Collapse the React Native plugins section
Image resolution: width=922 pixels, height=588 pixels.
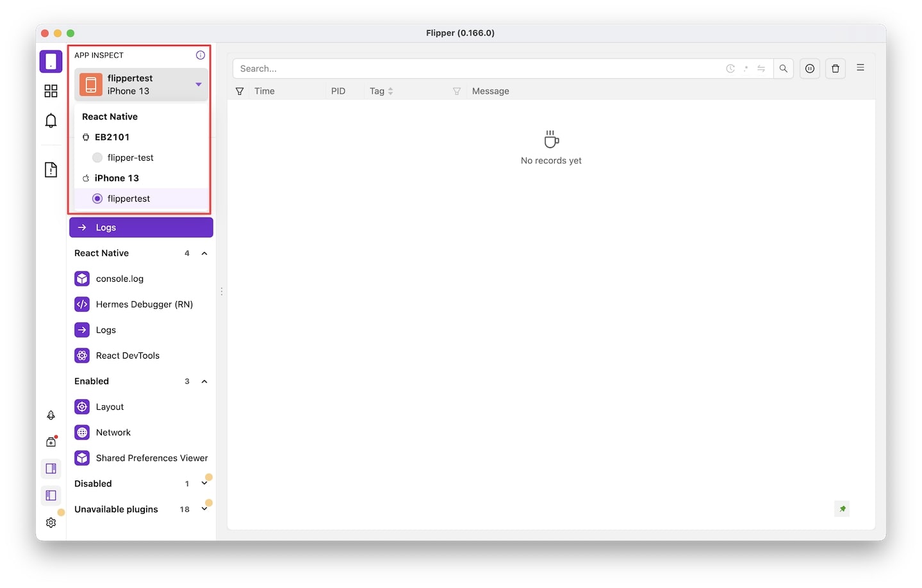pyautogui.click(x=204, y=253)
